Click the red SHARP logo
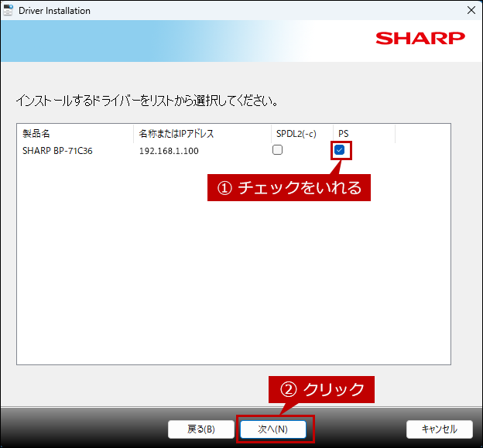This screenshot has width=483, height=448. 420,39
